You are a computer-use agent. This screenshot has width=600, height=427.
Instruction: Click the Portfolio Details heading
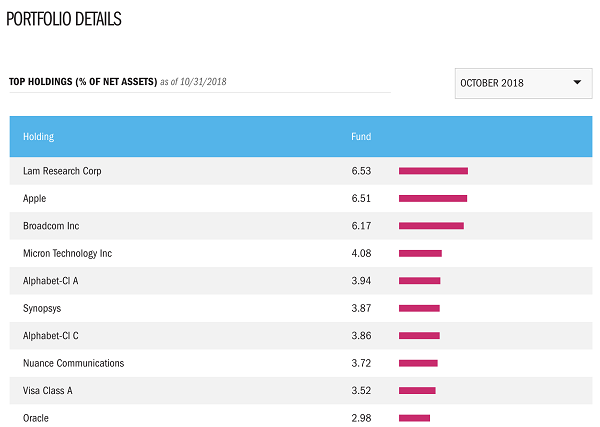(64, 19)
